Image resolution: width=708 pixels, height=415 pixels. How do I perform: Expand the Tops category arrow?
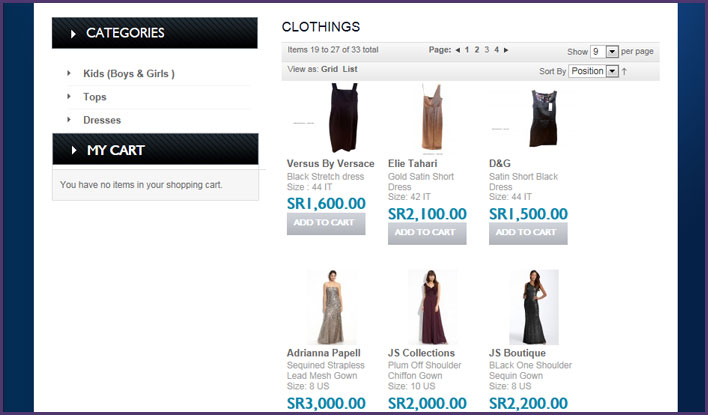(x=69, y=96)
